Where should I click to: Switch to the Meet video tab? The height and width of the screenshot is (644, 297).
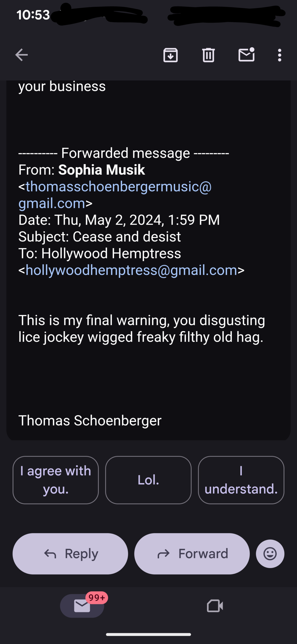pos(215,606)
